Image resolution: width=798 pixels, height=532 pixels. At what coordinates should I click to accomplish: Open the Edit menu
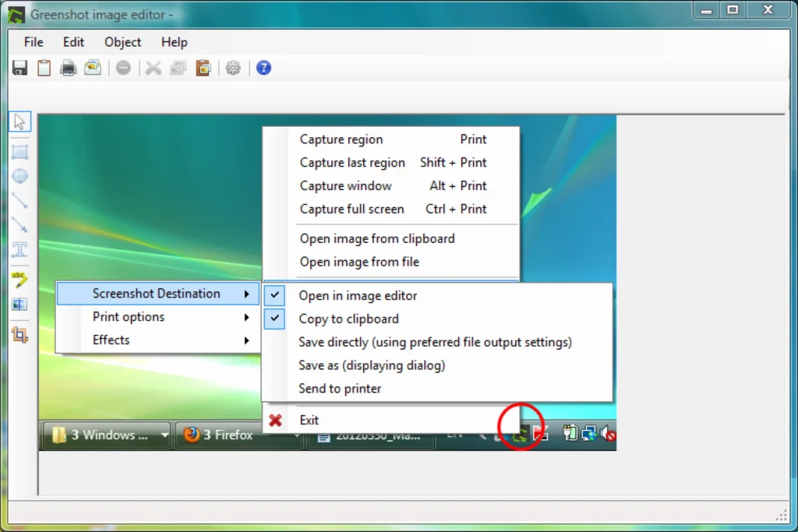74,42
